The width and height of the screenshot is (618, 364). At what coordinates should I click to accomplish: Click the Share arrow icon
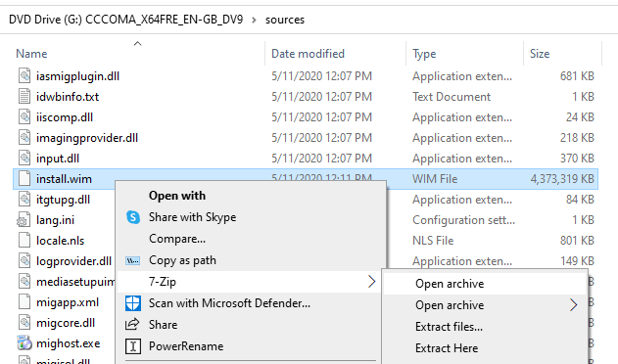tap(132, 324)
